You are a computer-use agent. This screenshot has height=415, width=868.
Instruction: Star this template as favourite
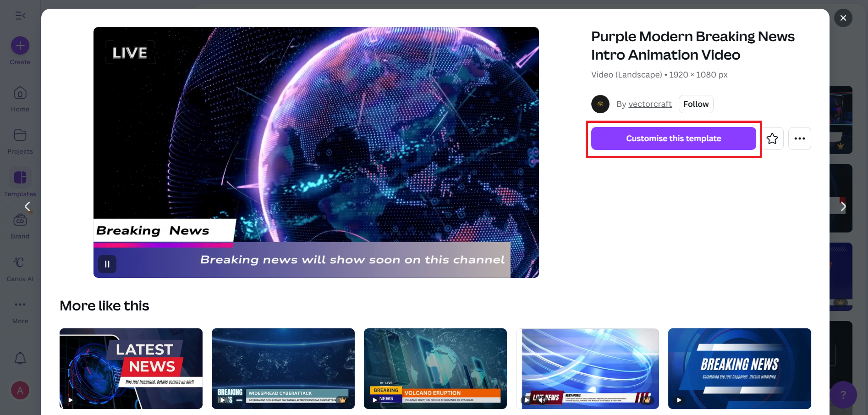(772, 138)
